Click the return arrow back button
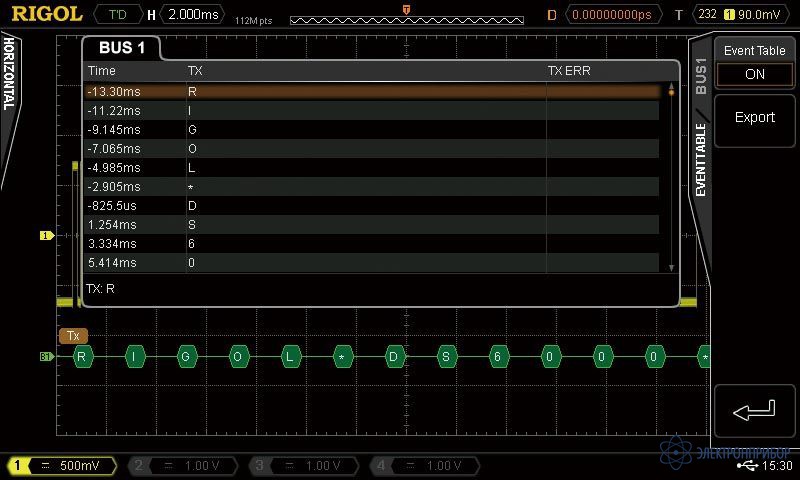Image resolution: width=800 pixels, height=480 pixels. [x=755, y=411]
